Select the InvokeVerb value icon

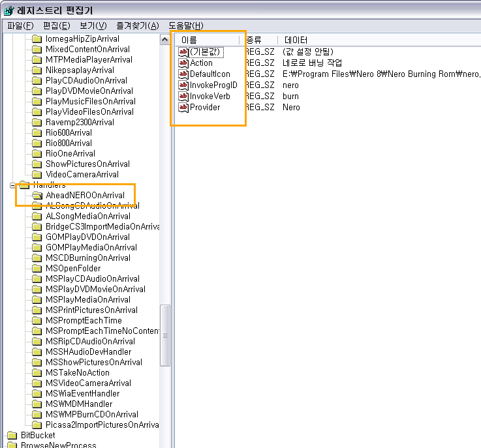pos(183,97)
